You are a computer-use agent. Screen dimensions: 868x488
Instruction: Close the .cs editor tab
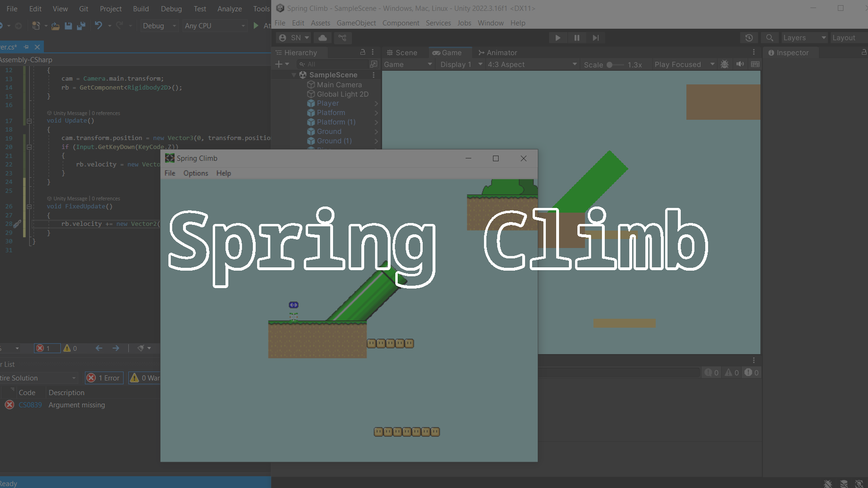(37, 47)
